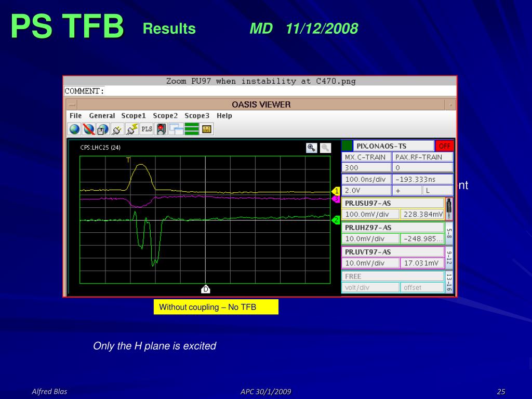532x399 pixels.
Task: Click the yellow T trigger marker
Action: pyautogui.click(x=128, y=160)
